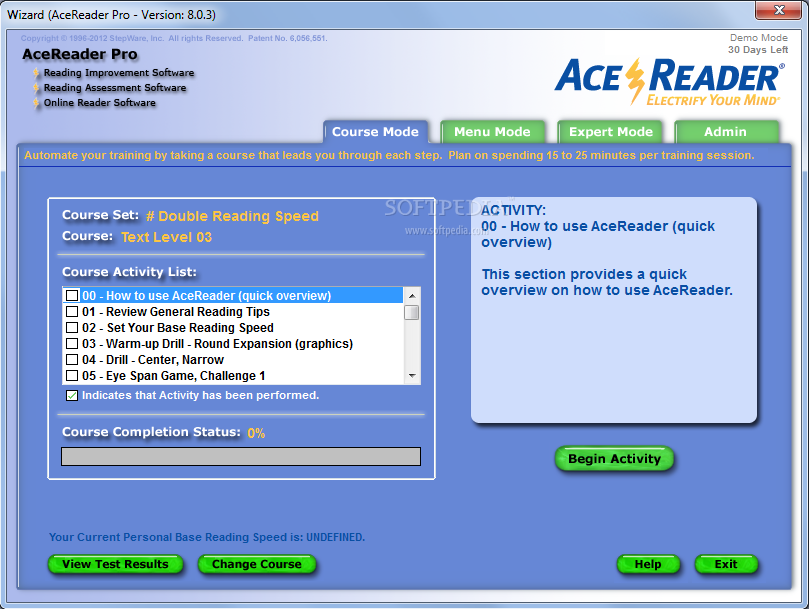809x609 pixels.
Task: Click the ACTIVITY description heading
Action: [x=513, y=210]
